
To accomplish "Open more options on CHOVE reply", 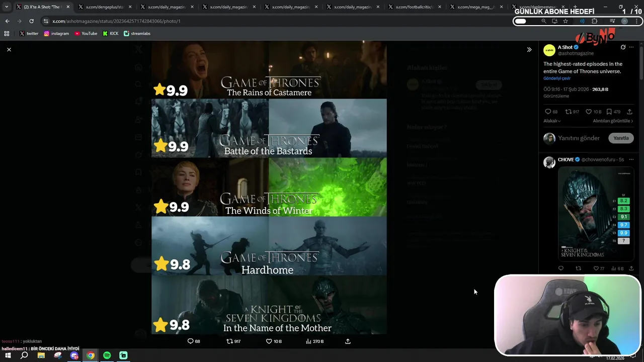I will (631, 159).
